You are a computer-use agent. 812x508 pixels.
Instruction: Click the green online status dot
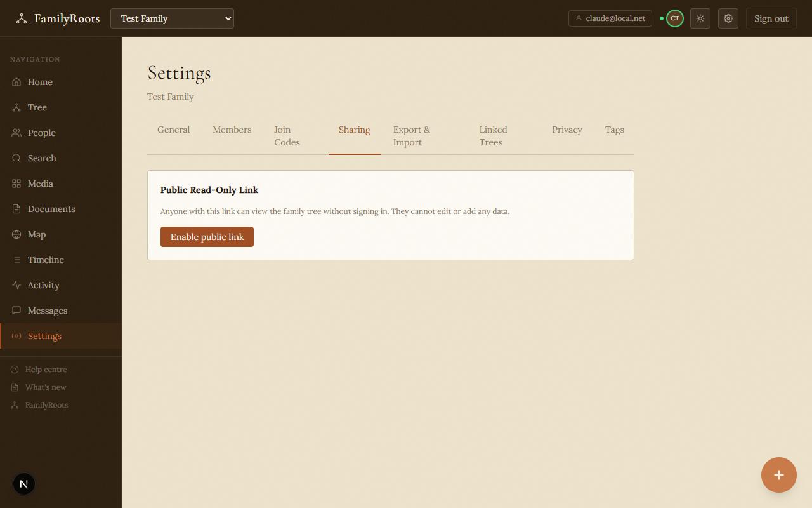(x=662, y=18)
